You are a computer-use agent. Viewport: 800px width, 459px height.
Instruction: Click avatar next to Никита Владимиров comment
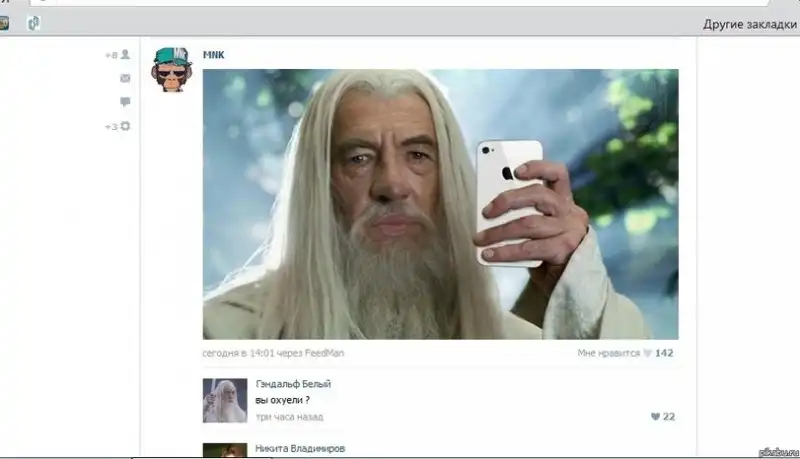point(224,451)
